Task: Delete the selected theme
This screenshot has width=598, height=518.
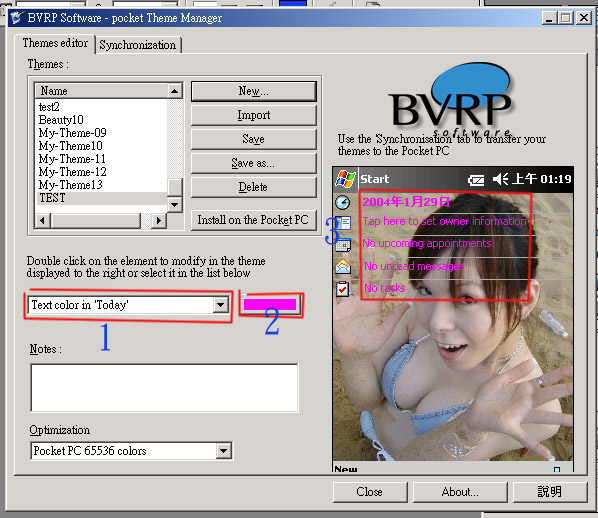Action: (x=254, y=187)
